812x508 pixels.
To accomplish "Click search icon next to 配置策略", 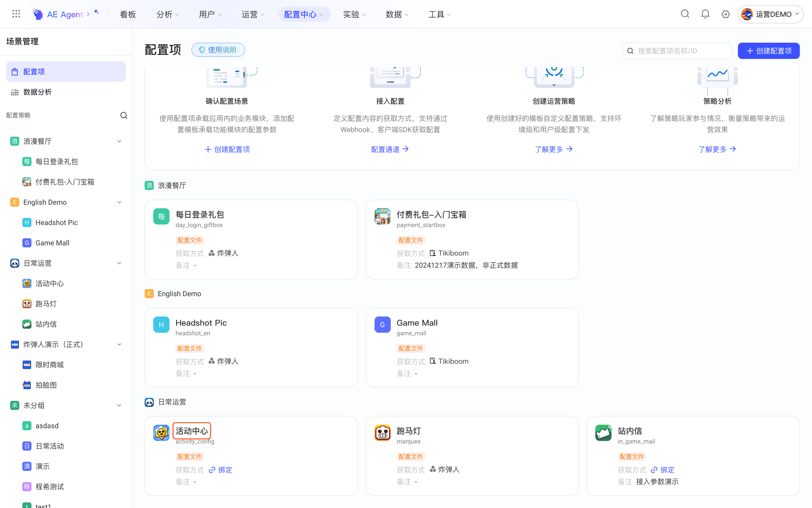I will (x=124, y=115).
